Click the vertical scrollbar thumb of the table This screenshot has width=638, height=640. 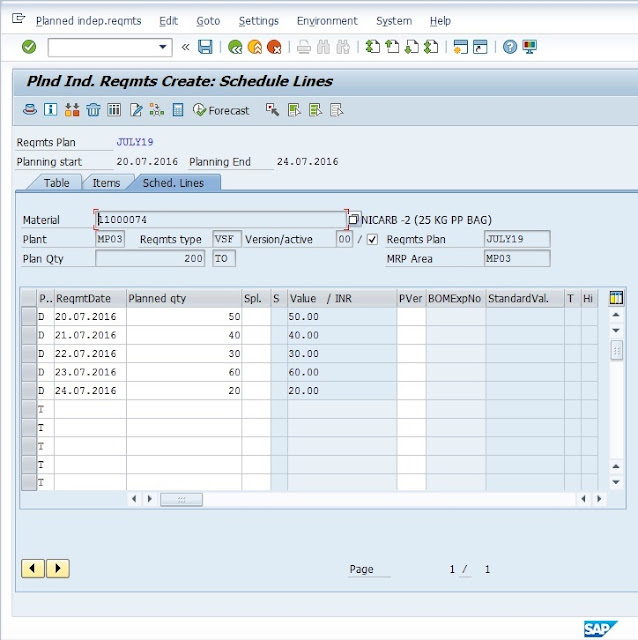[x=616, y=350]
